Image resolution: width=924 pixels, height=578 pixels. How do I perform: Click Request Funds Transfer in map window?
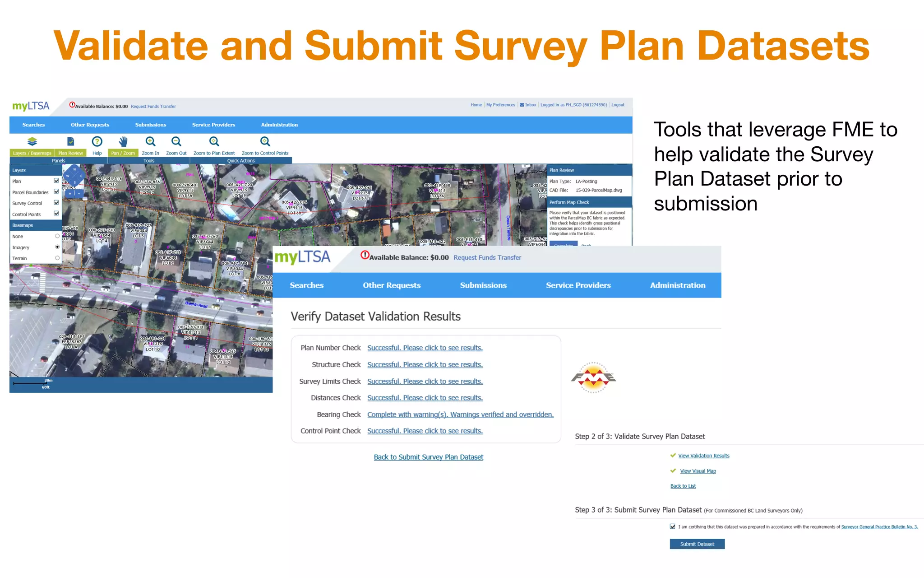pyautogui.click(x=153, y=107)
